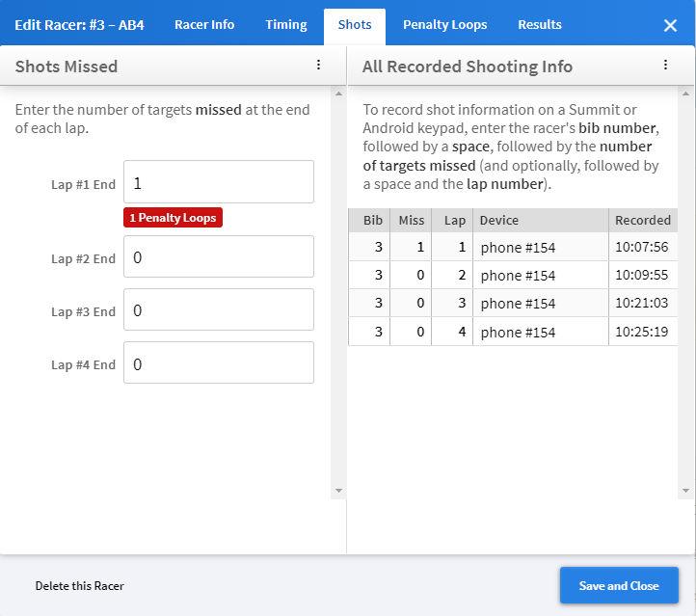Image resolution: width=696 pixels, height=616 pixels.
Task: Click the Lap #1 End input field
Action: 219,182
